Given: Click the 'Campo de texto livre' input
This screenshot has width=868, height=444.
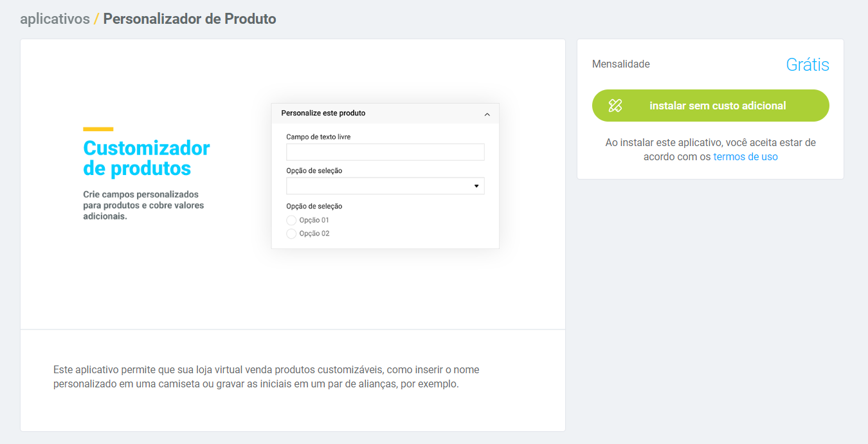Looking at the screenshot, I should 384,152.
